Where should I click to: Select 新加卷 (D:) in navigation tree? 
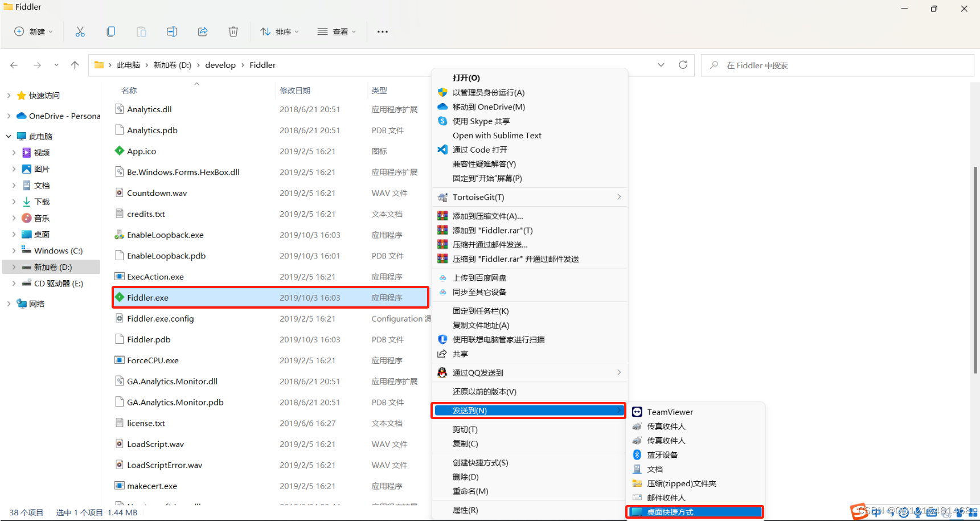pos(51,267)
